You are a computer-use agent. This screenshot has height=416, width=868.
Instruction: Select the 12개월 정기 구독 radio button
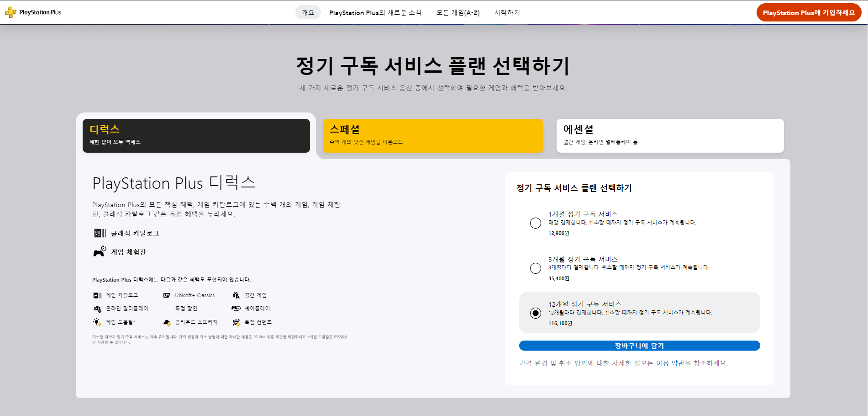point(536,313)
